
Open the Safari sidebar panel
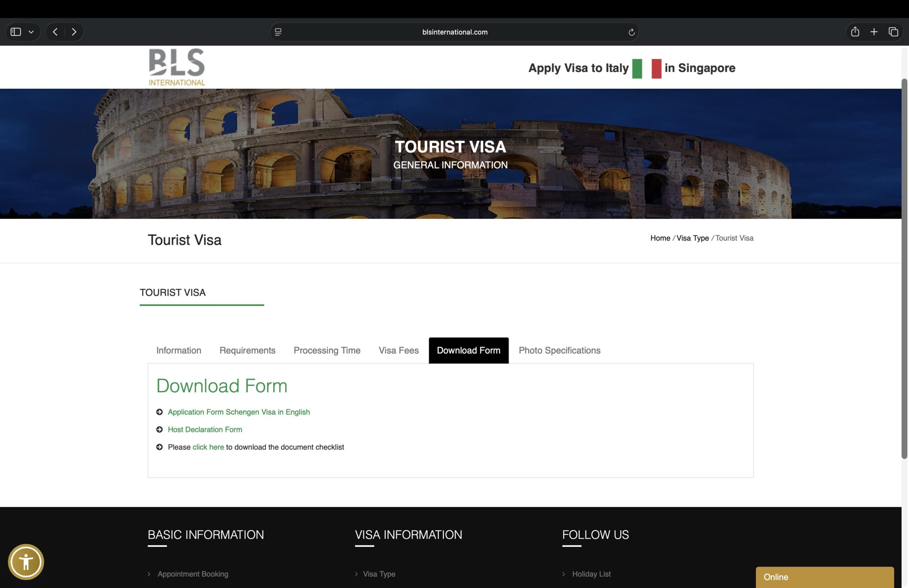[16, 32]
